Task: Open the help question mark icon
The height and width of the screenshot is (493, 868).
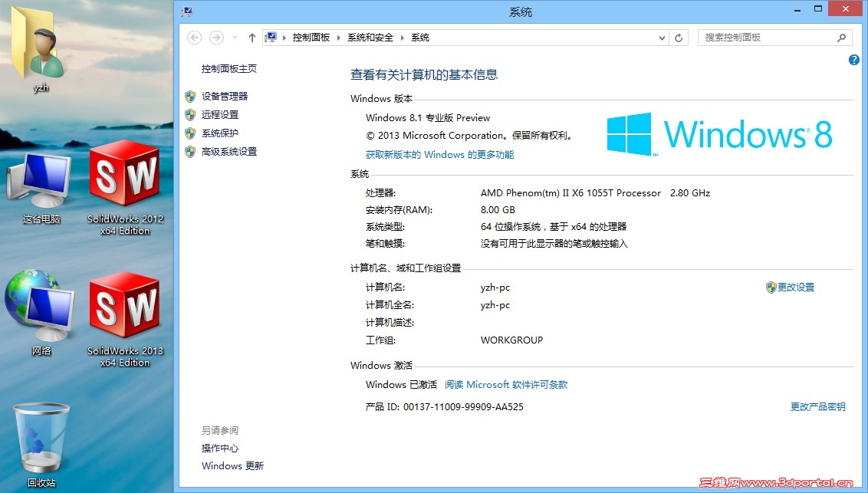Action: (853, 60)
